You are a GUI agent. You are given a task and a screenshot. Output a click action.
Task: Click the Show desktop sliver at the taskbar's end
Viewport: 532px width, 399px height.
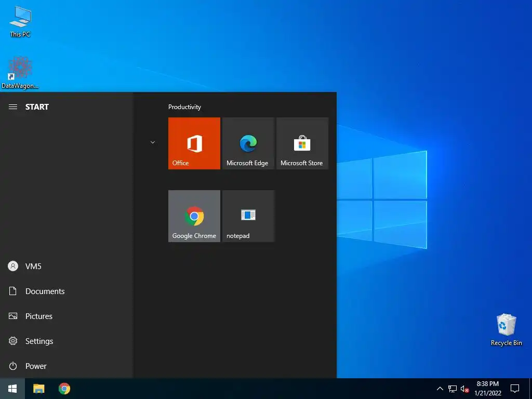pyautogui.click(x=530, y=389)
